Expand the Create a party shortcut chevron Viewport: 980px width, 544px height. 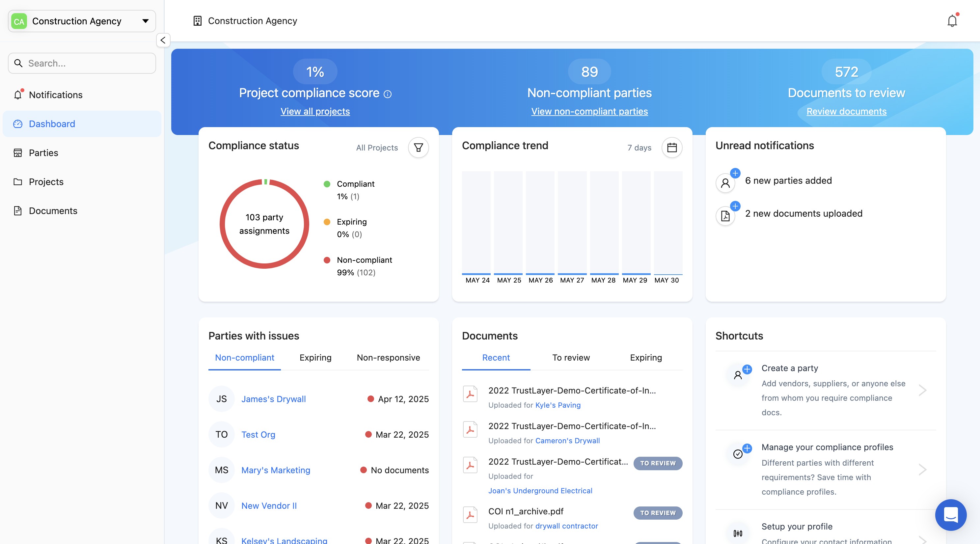tap(922, 390)
